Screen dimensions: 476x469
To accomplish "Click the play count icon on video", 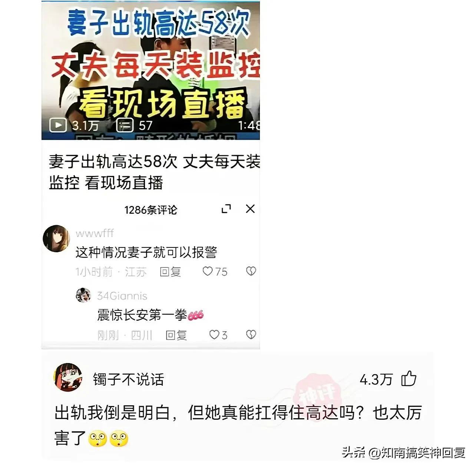I will (58, 125).
